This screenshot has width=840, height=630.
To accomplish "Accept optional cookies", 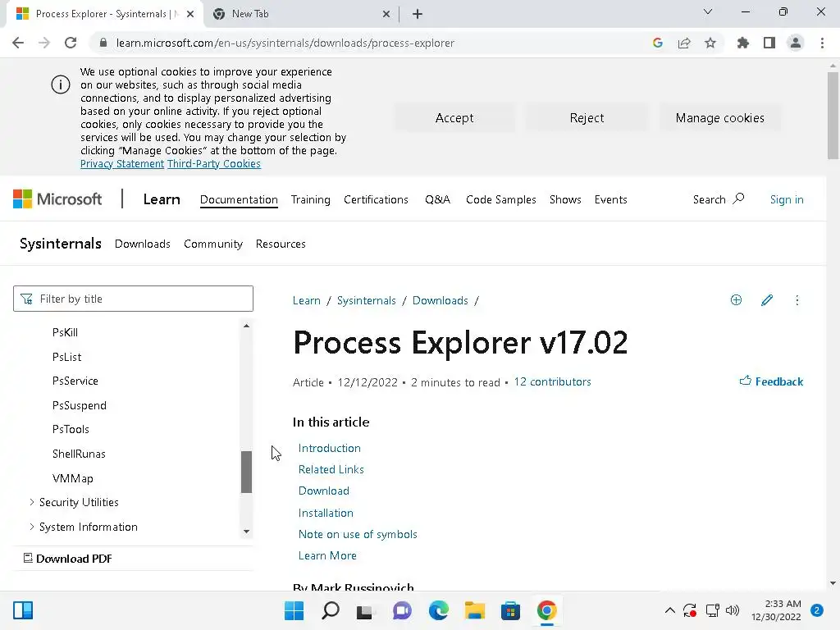I will pos(454,118).
